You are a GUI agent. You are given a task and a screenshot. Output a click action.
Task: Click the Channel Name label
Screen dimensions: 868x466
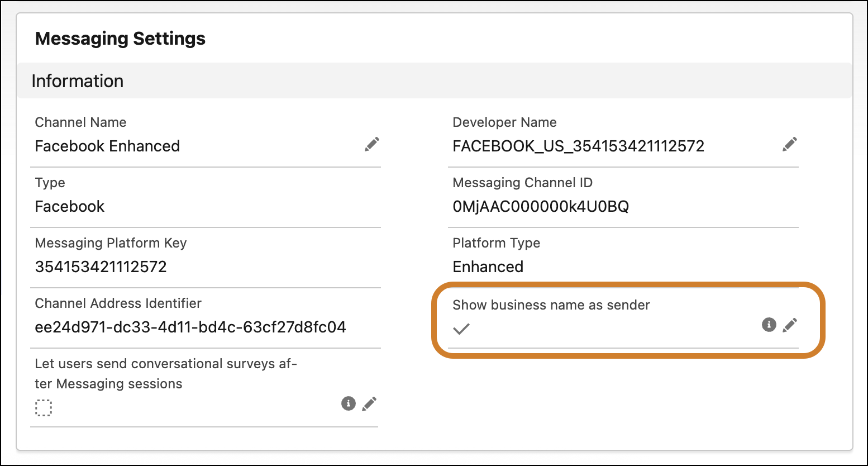click(80, 122)
